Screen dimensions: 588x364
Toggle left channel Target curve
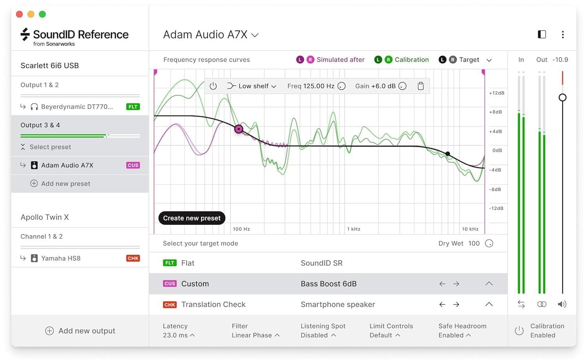[x=442, y=60]
